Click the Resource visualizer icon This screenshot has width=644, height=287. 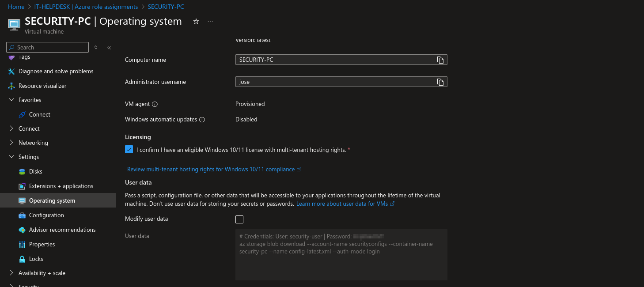11,86
